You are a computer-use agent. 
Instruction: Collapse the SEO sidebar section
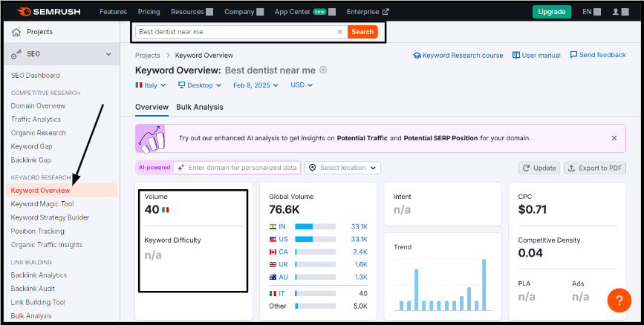tap(108, 53)
